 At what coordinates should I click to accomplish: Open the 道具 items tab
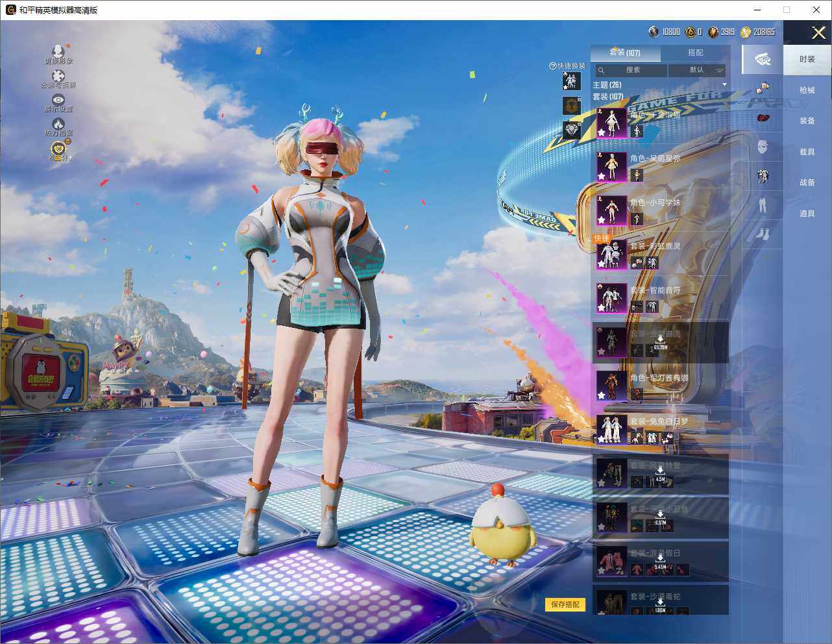[x=807, y=214]
